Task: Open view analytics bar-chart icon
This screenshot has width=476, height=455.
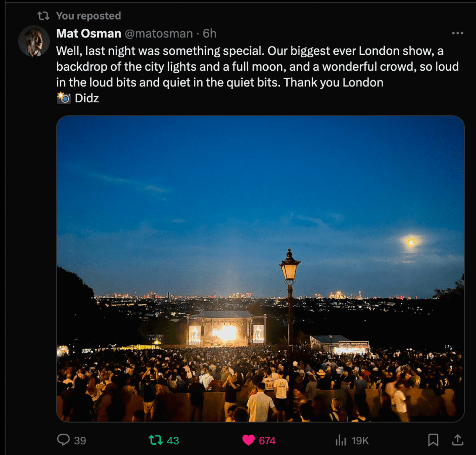Action: (x=341, y=440)
